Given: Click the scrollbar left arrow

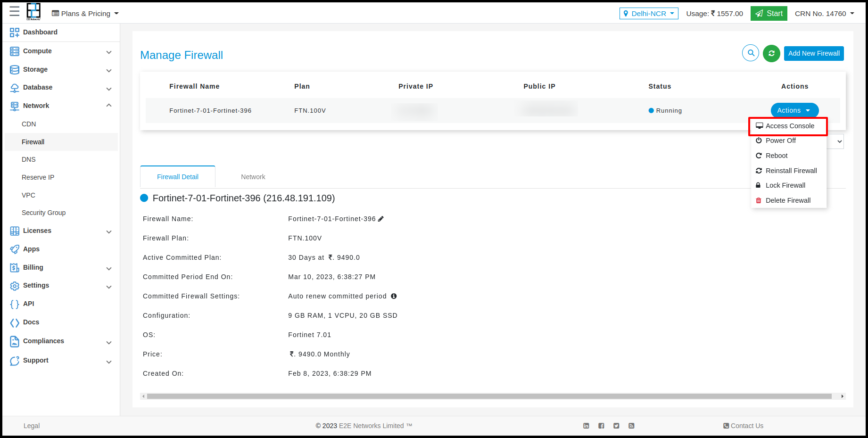Looking at the screenshot, I should point(144,397).
